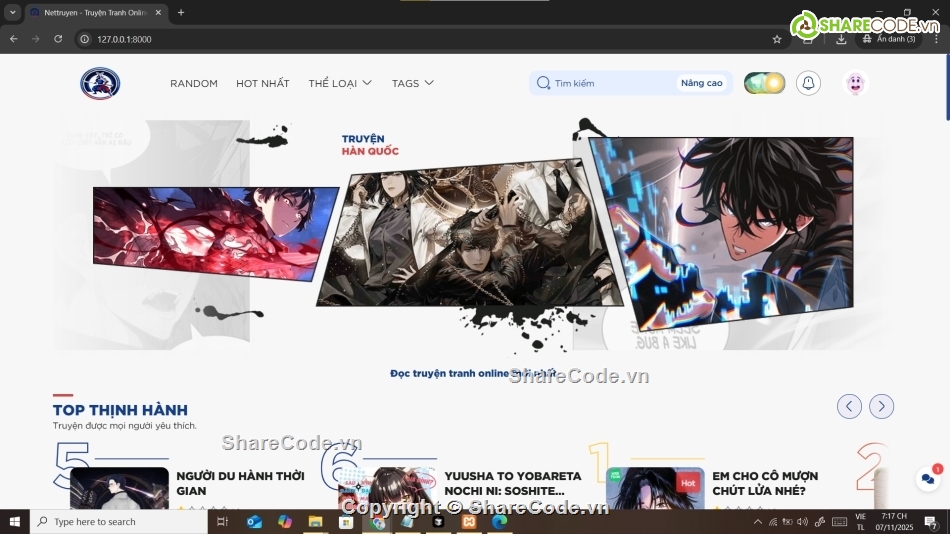Screen dimensions: 950x534
Task: Open the Hot Nhất menu item
Action: pos(262,83)
